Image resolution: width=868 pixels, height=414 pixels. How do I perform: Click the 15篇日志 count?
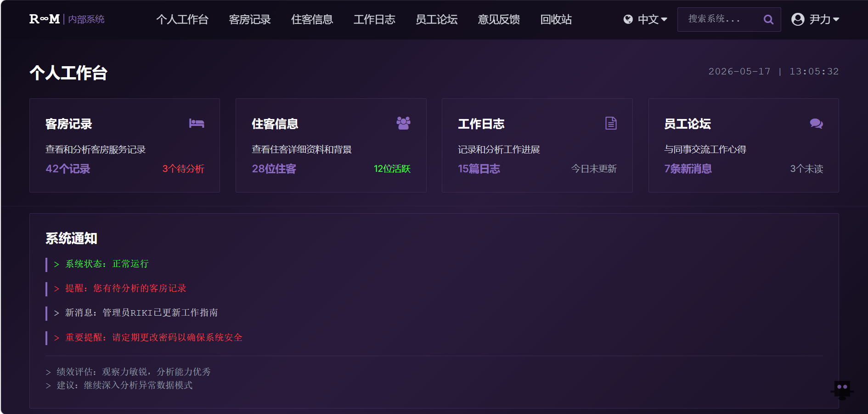coord(479,169)
